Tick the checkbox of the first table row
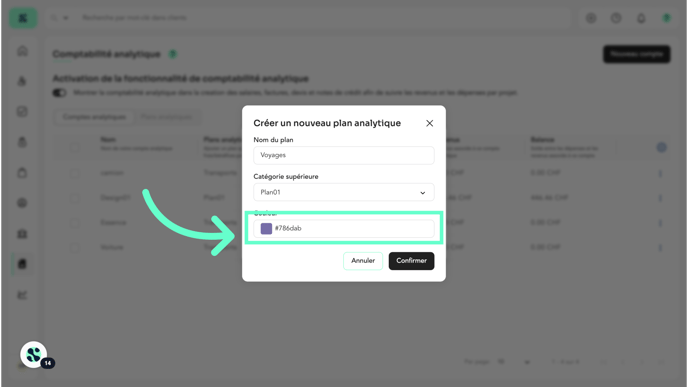Image resolution: width=688 pixels, height=387 pixels. pos(75,173)
